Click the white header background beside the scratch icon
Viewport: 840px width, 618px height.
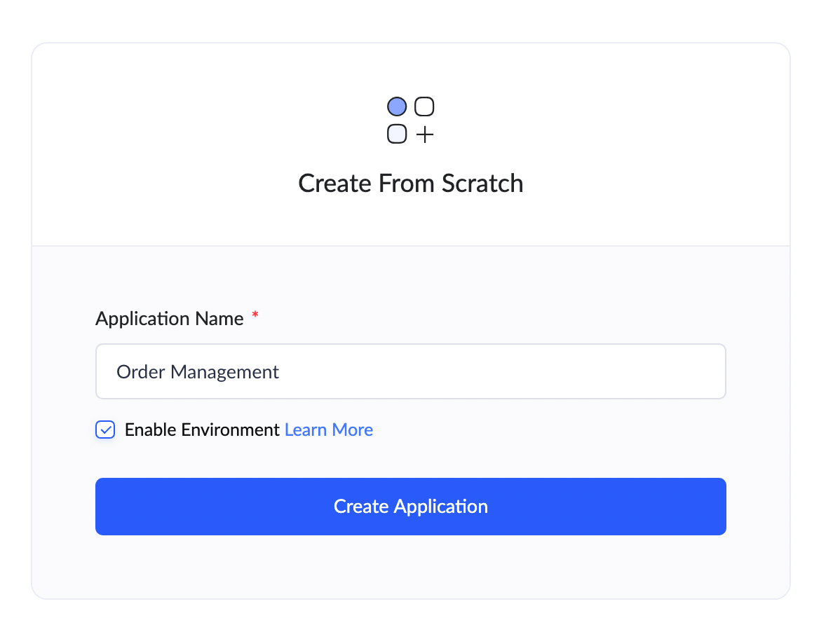coord(589,121)
